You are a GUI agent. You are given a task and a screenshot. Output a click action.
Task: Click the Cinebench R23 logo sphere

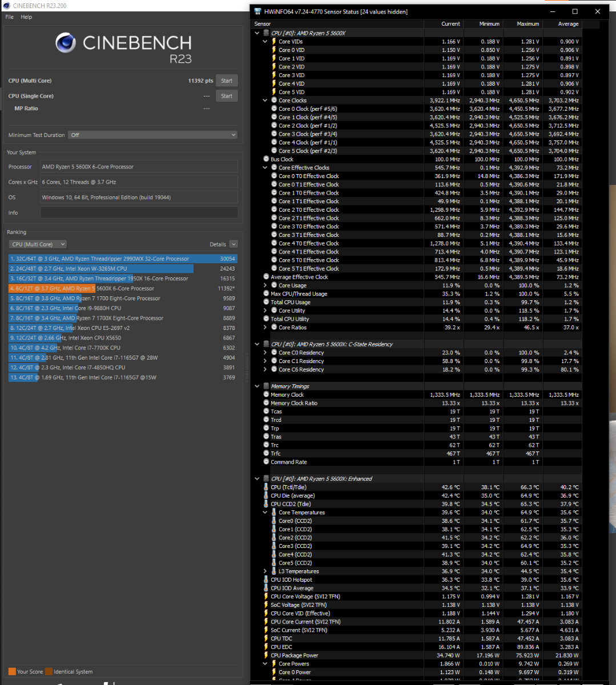pyautogui.click(x=66, y=44)
